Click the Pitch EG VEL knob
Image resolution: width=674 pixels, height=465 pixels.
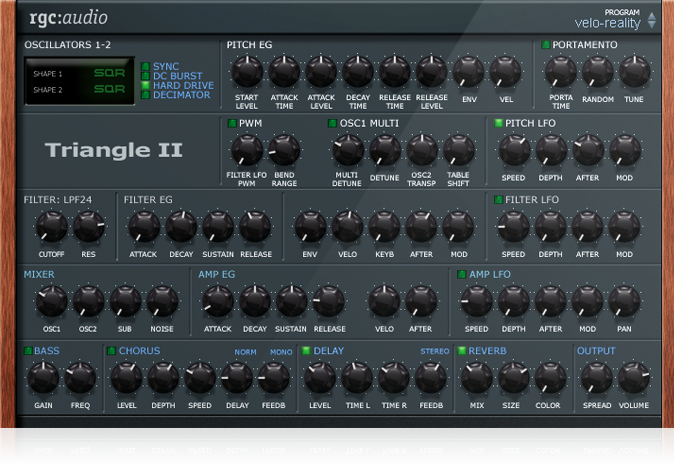tap(506, 72)
